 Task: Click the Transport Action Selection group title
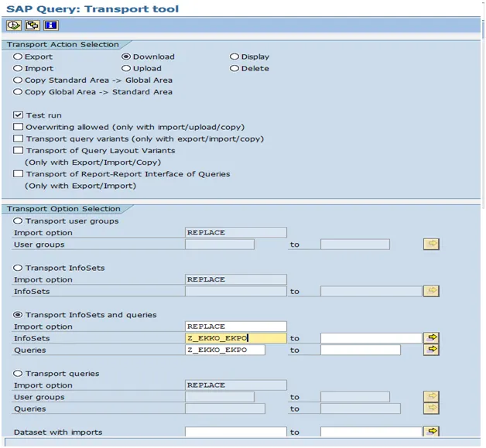(x=63, y=45)
